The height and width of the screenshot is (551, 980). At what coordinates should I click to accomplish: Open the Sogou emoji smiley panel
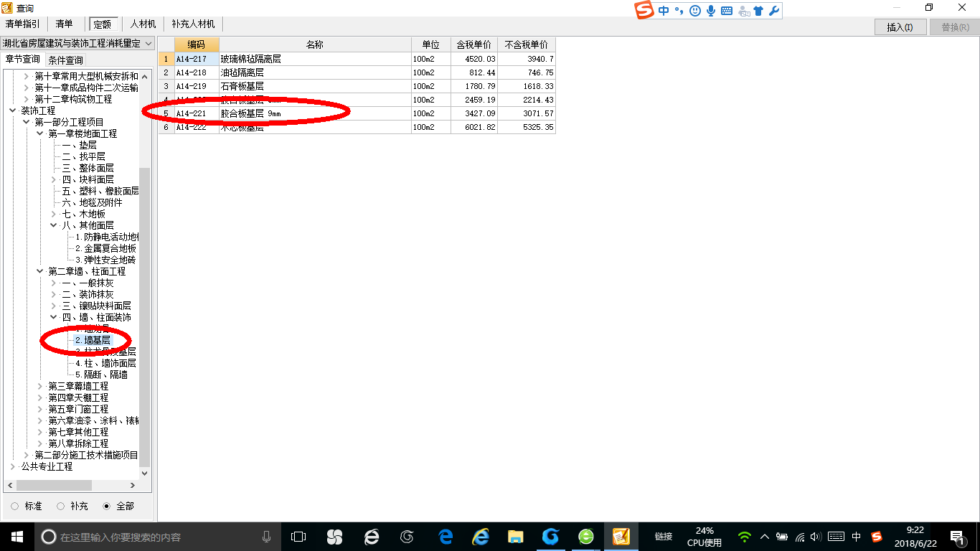(694, 11)
